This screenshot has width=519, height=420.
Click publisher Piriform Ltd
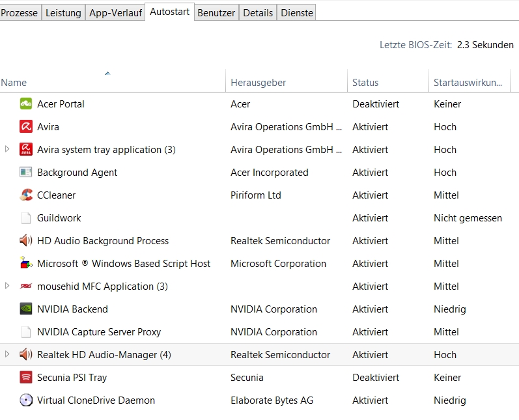[x=255, y=195]
